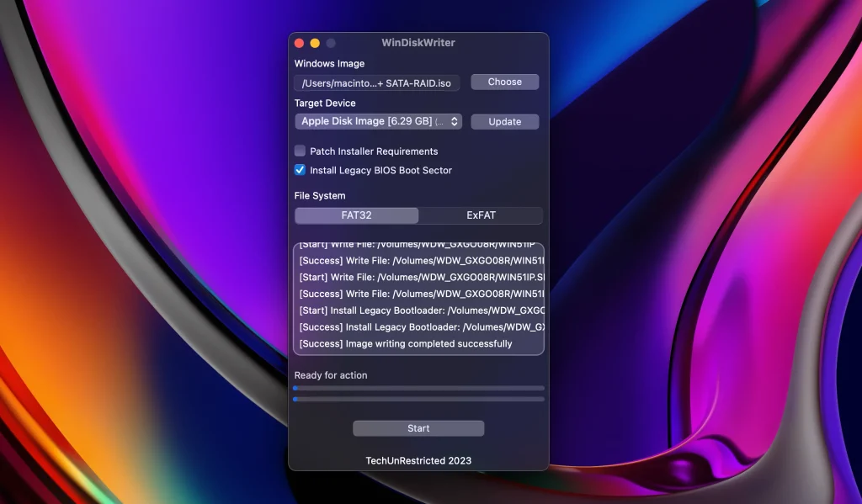This screenshot has width=862, height=504.
Task: Click the Target Device stepper chevrons
Action: (455, 121)
